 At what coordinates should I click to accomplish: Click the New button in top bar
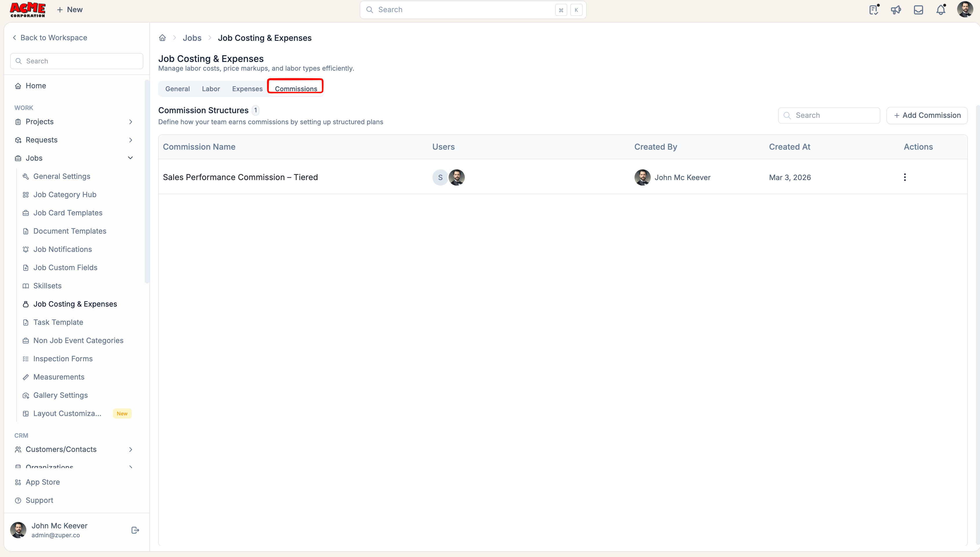70,10
